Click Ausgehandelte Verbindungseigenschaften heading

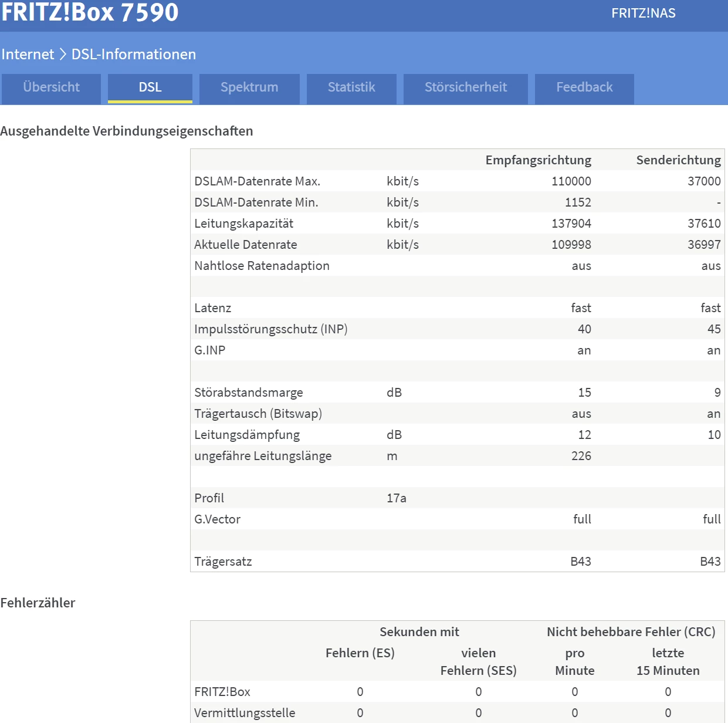[127, 131]
